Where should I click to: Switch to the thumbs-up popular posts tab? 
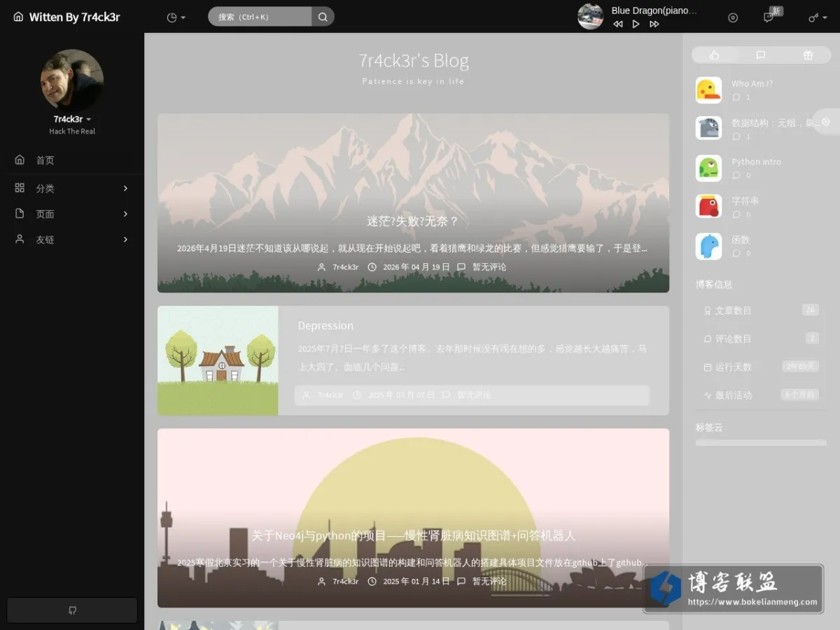pyautogui.click(x=715, y=55)
